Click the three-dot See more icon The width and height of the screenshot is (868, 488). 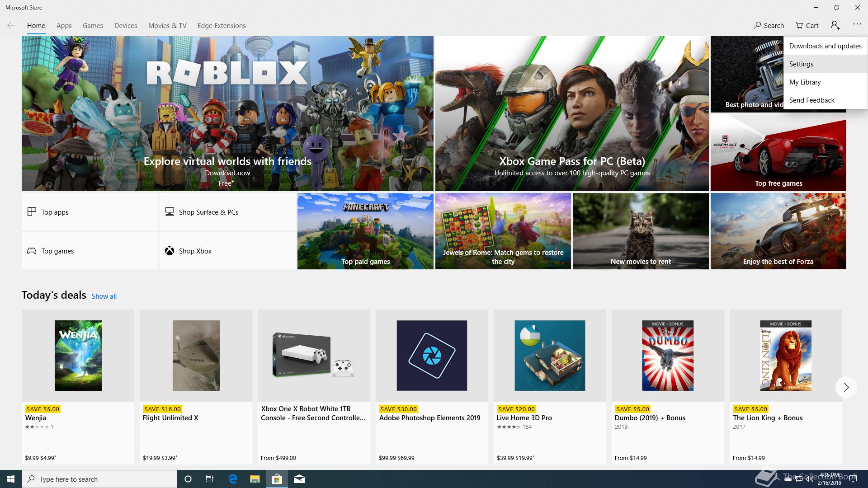pyautogui.click(x=857, y=24)
